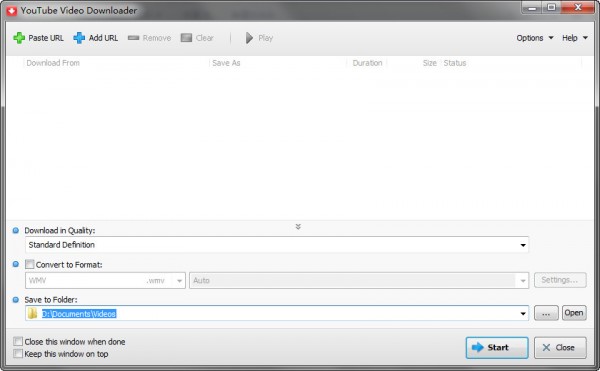Check Keep this window on top
Image resolution: width=600 pixels, height=371 pixels.
[x=18, y=353]
